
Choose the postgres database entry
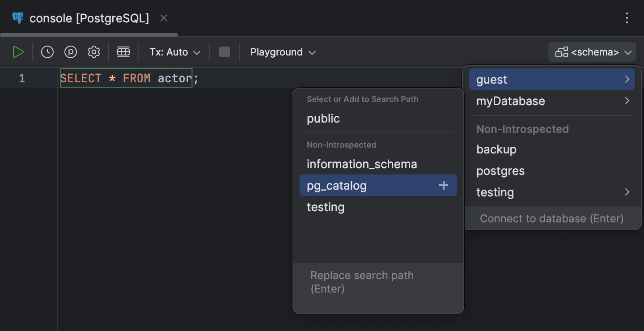500,171
